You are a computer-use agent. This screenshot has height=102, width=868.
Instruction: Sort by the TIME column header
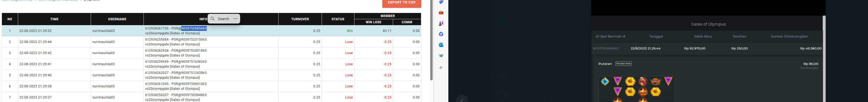click(54, 19)
